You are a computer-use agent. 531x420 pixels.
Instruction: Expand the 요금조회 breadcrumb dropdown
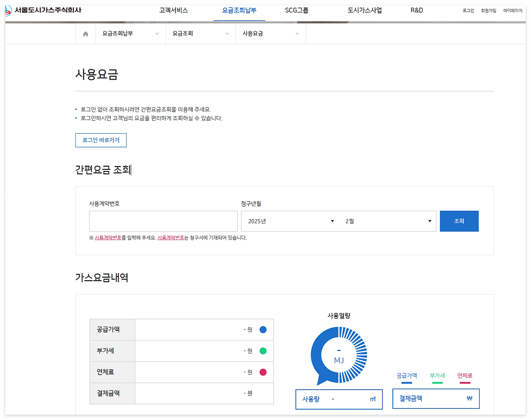click(x=200, y=34)
